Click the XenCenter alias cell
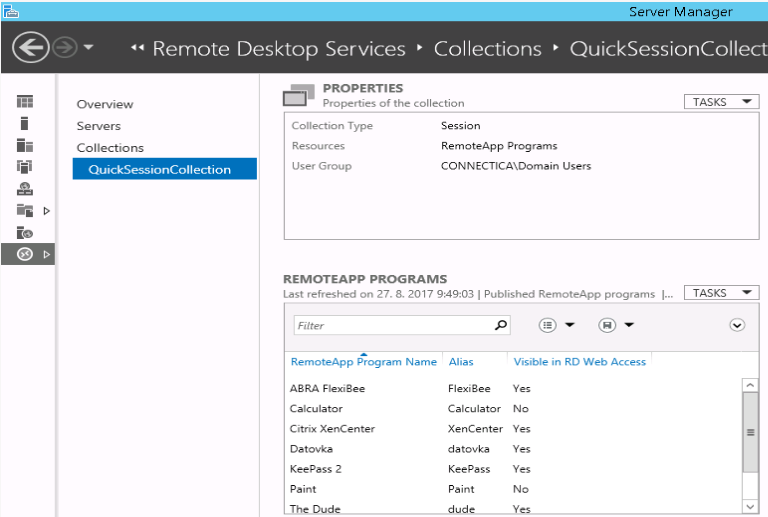Viewport: 768px width, 517px height. click(475, 429)
